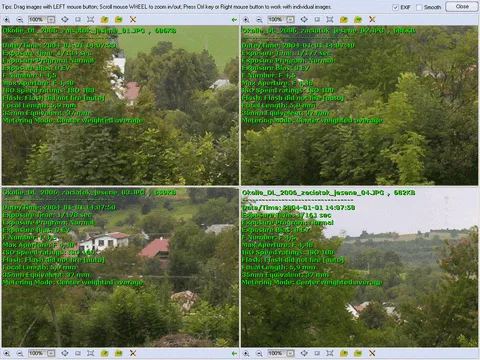Click the Close button
The height and width of the screenshot is (360, 480).
pos(462,7)
